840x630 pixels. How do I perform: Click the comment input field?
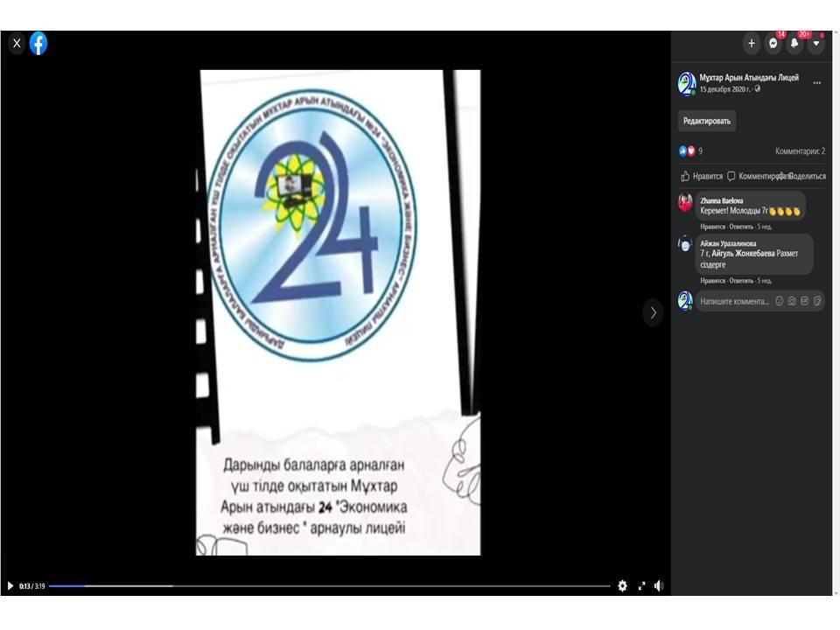(x=733, y=301)
